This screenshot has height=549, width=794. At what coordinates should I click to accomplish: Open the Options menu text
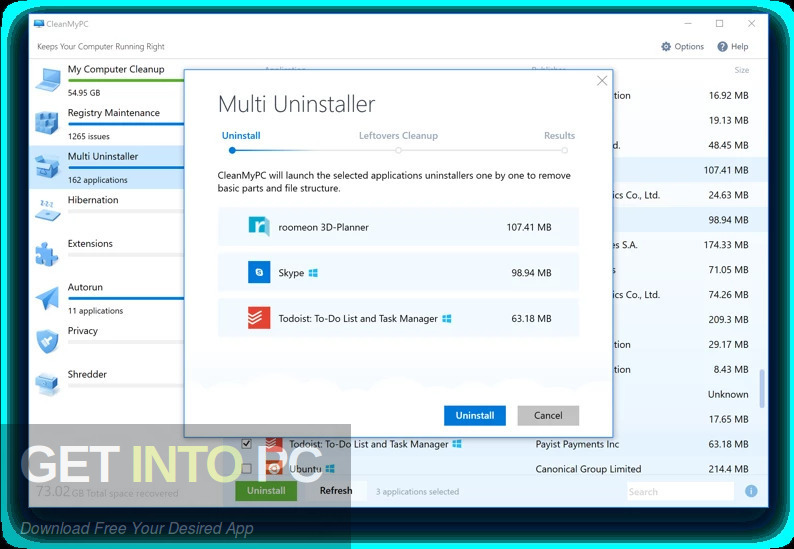pyautogui.click(x=689, y=47)
